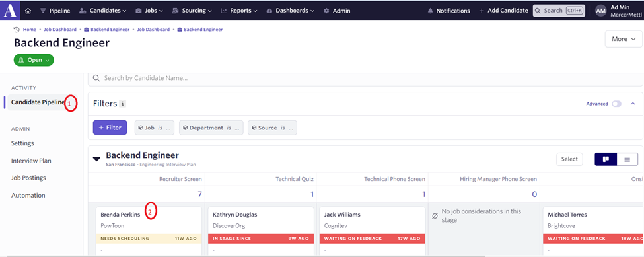The image size is (644, 257).
Task: Follow the Home breadcrumb link
Action: click(x=30, y=30)
